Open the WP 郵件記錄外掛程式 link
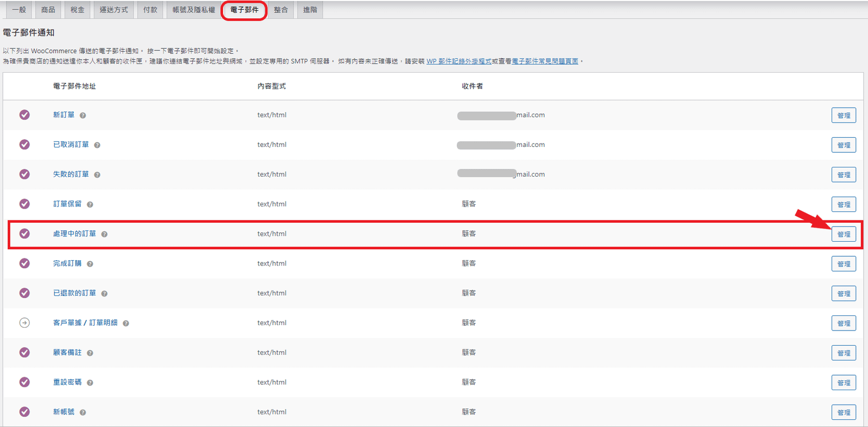 [x=459, y=61]
